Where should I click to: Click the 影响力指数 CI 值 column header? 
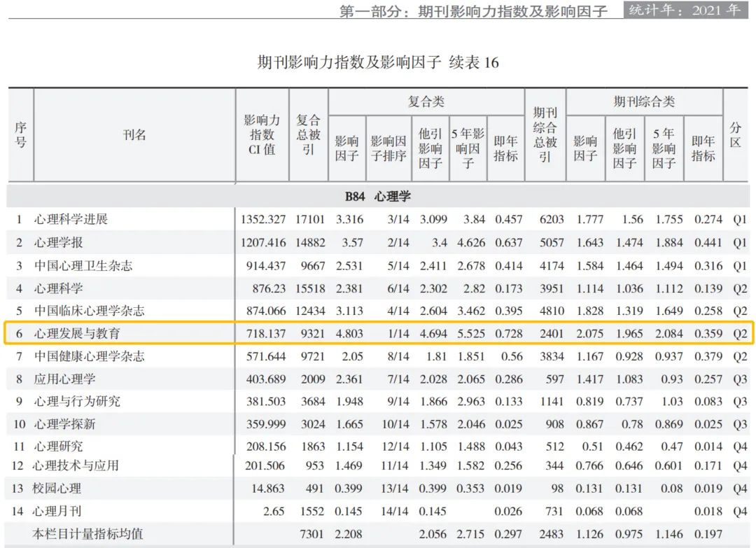pyautogui.click(x=262, y=135)
